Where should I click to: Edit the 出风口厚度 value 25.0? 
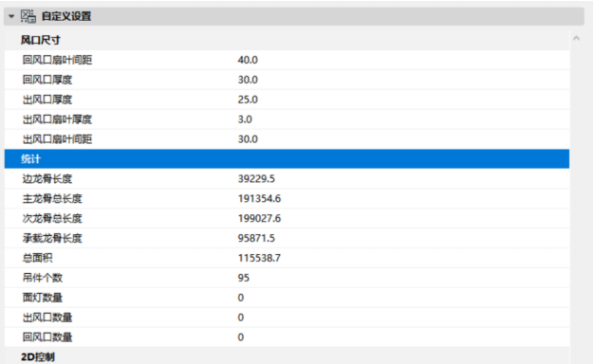(248, 100)
